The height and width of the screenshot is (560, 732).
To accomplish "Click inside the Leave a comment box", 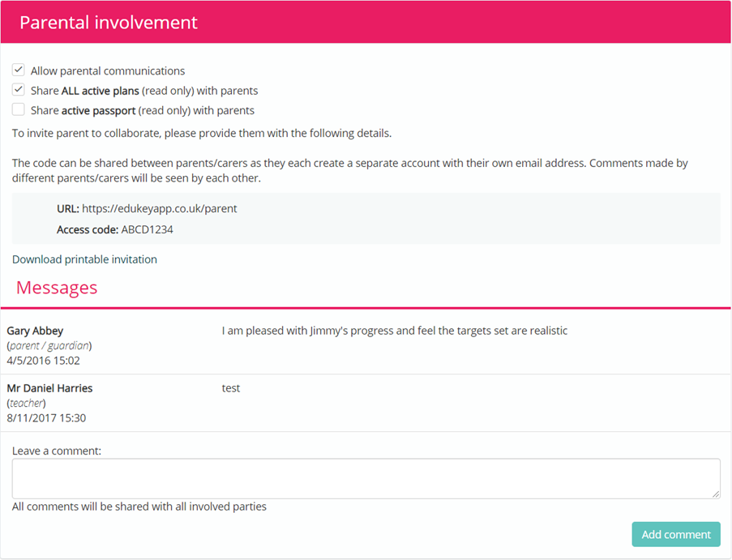I will pos(365,477).
